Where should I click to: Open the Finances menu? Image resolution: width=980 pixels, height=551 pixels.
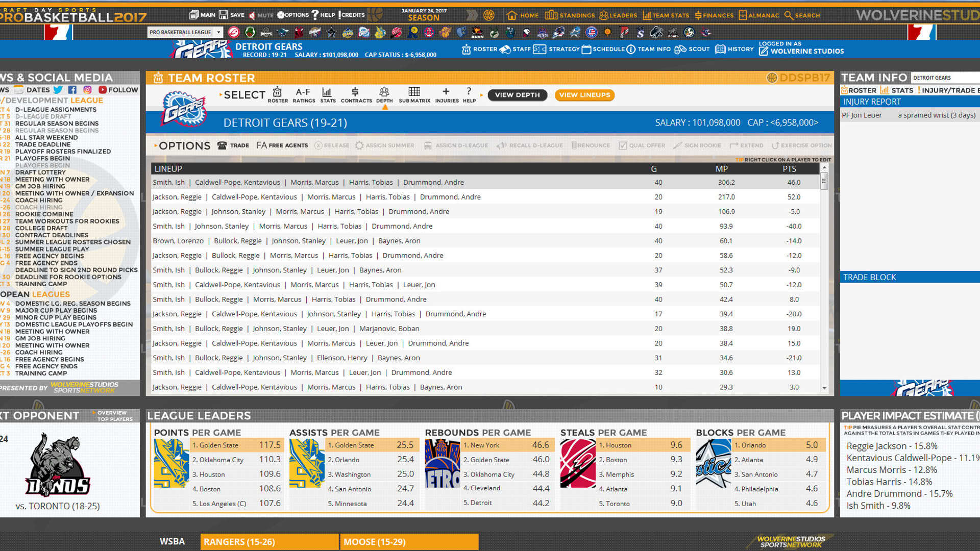pyautogui.click(x=714, y=15)
